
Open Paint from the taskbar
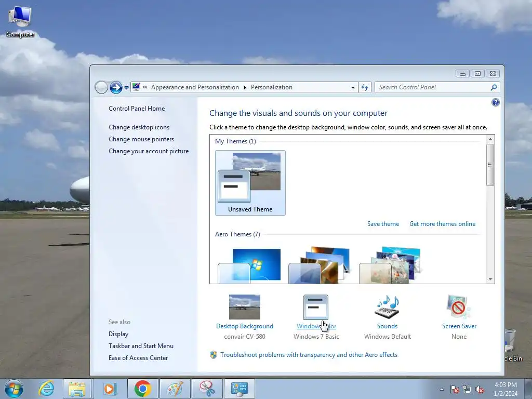pyautogui.click(x=175, y=389)
